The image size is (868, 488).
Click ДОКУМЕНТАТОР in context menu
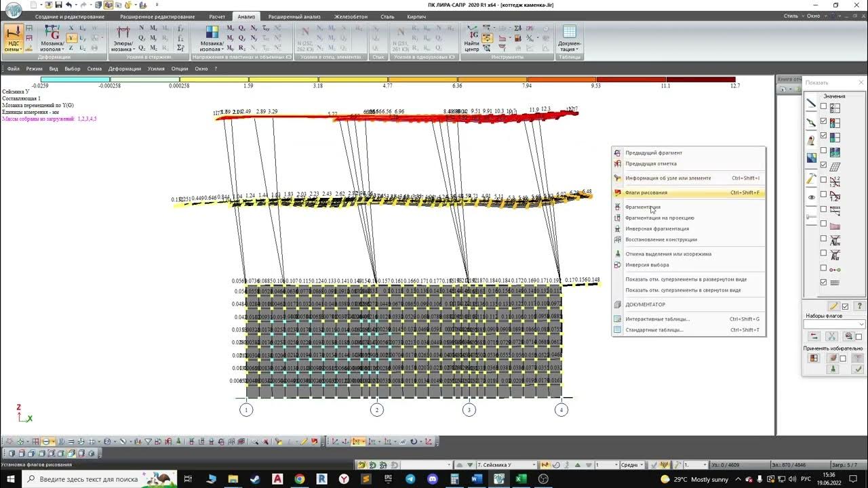coord(688,304)
